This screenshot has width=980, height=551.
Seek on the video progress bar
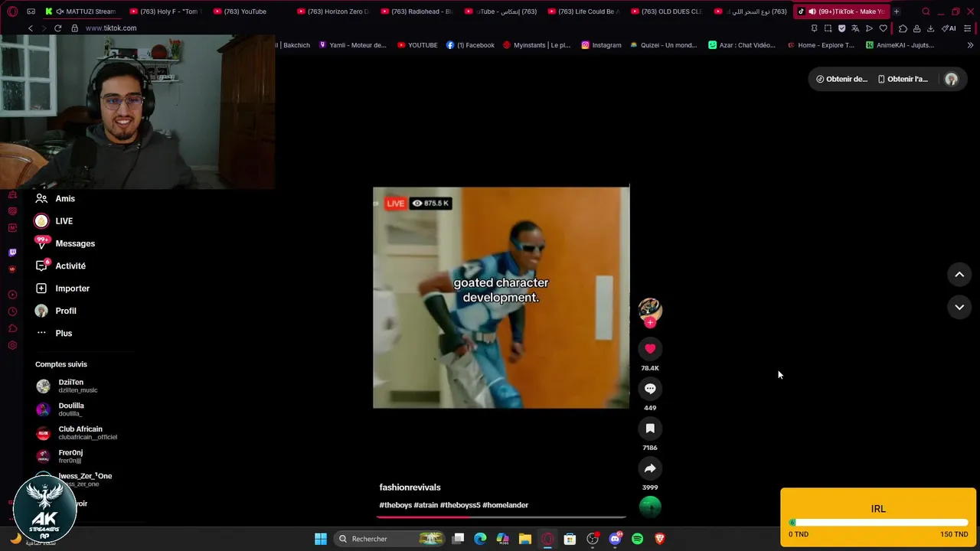click(501, 517)
